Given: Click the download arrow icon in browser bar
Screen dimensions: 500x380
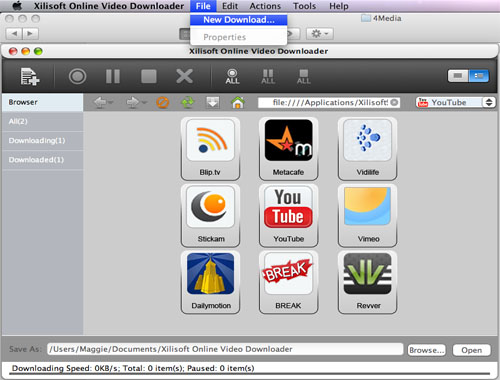Looking at the screenshot, I should [x=213, y=102].
